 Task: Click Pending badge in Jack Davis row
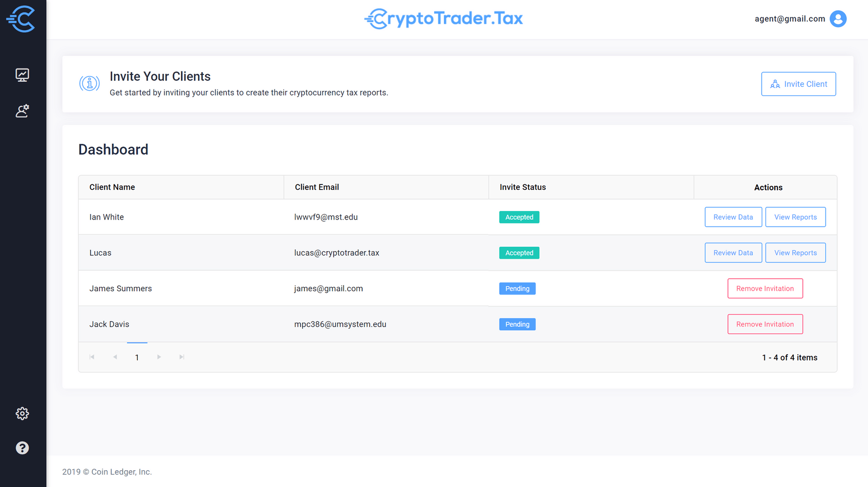pyautogui.click(x=518, y=324)
